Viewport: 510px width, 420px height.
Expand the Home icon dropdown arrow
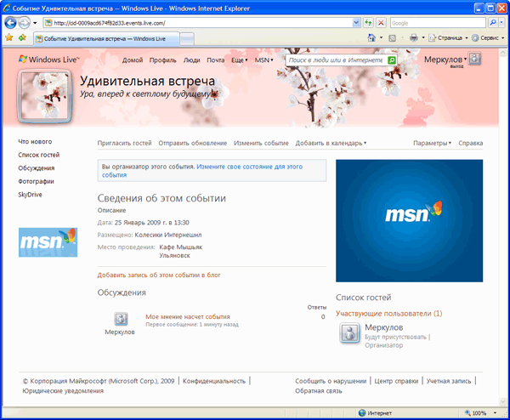[381, 37]
